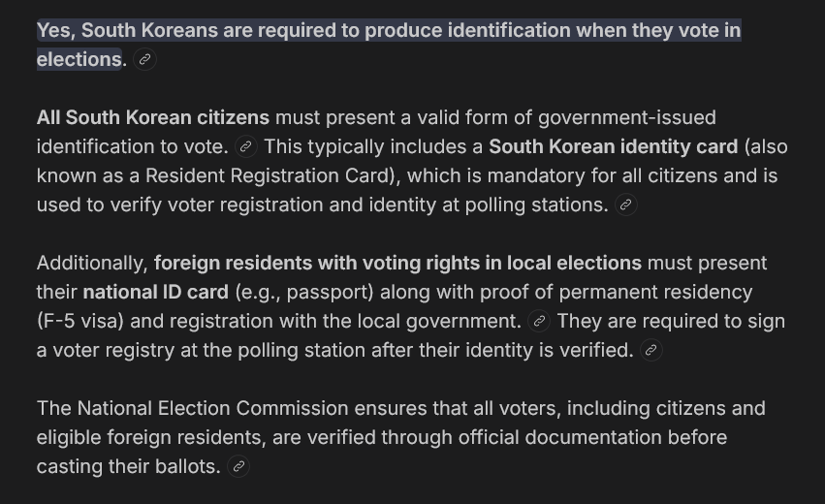Open citation link after the highlighted first sentence
Image resolution: width=825 pixels, height=504 pixels.
[144, 60]
